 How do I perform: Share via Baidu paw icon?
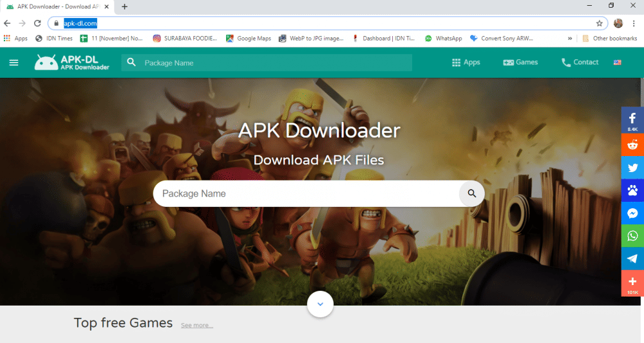[632, 190]
